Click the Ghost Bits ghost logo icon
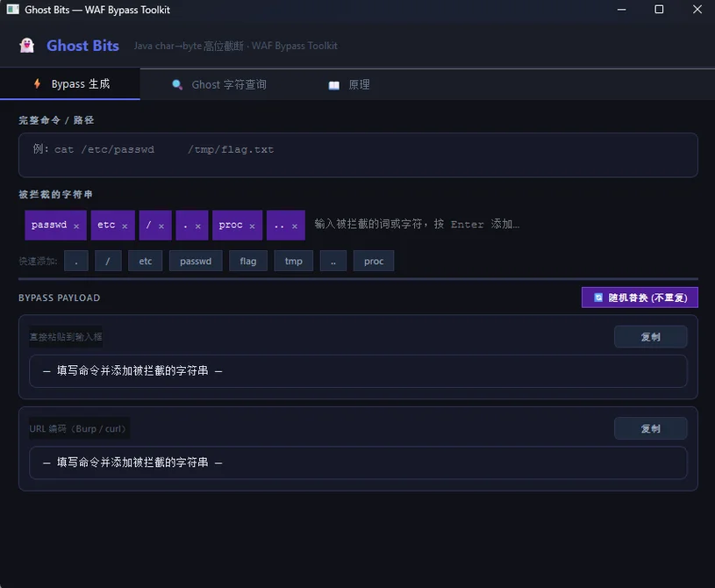The image size is (715, 588). 27,45
